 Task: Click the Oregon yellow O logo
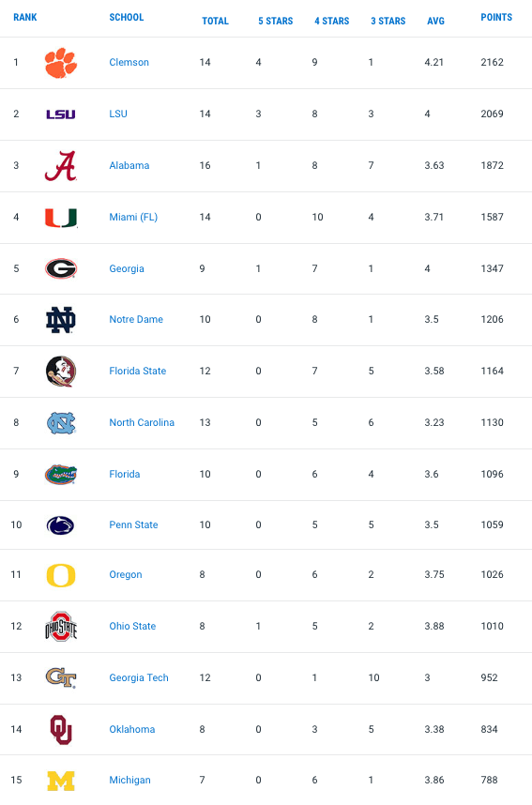pyautogui.click(x=61, y=575)
